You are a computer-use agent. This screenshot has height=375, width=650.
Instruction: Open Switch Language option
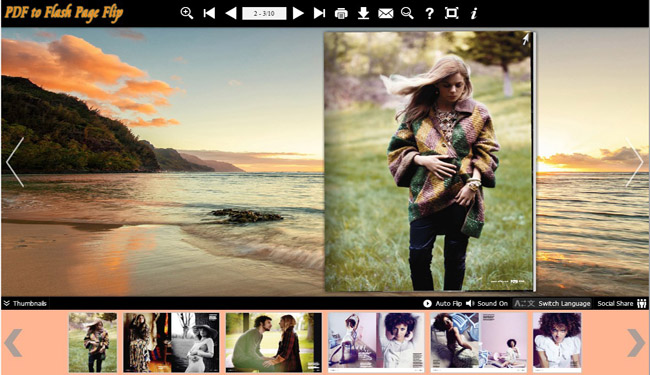click(552, 303)
